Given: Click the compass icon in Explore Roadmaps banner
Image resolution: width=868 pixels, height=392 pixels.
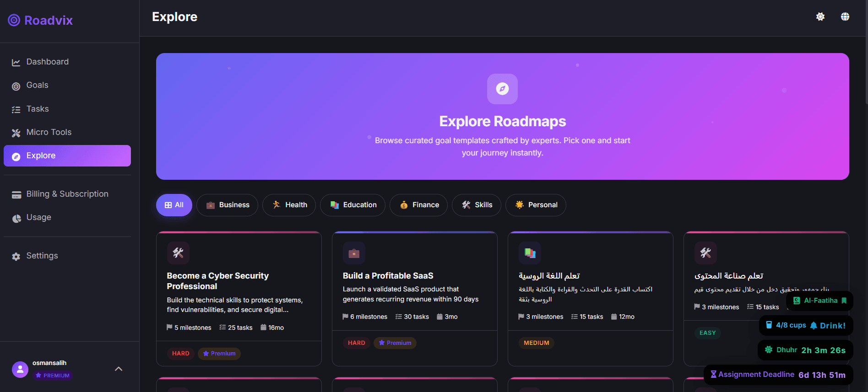Looking at the screenshot, I should pos(502,89).
